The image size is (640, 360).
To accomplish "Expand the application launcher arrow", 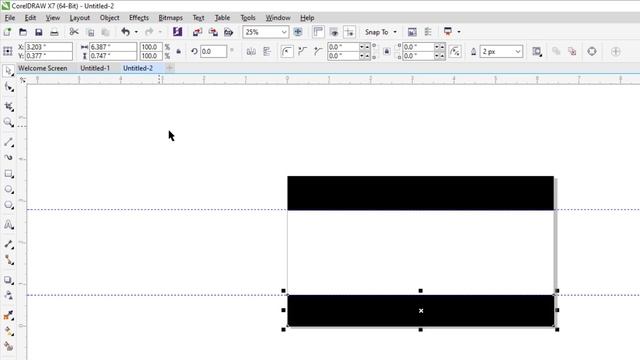I will pyautogui.click(x=459, y=32).
